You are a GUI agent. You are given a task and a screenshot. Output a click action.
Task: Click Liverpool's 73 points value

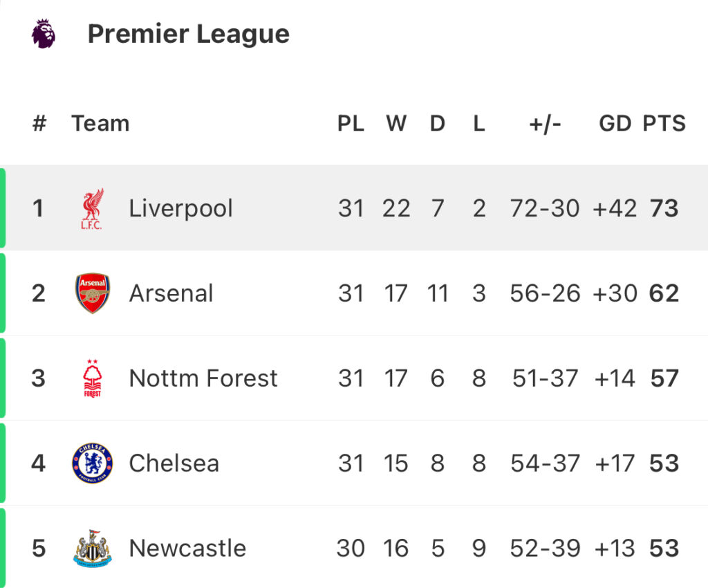[664, 209]
